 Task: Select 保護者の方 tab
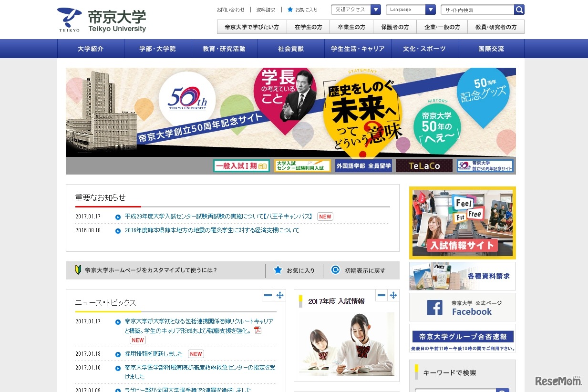pos(395,27)
